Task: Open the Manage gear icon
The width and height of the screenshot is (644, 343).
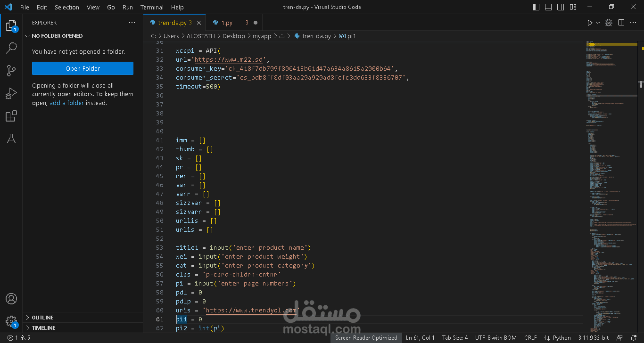Action: [x=11, y=321]
